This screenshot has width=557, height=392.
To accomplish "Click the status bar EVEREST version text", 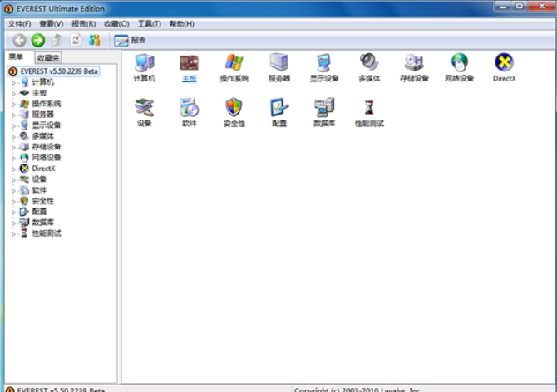I will tap(61, 390).
